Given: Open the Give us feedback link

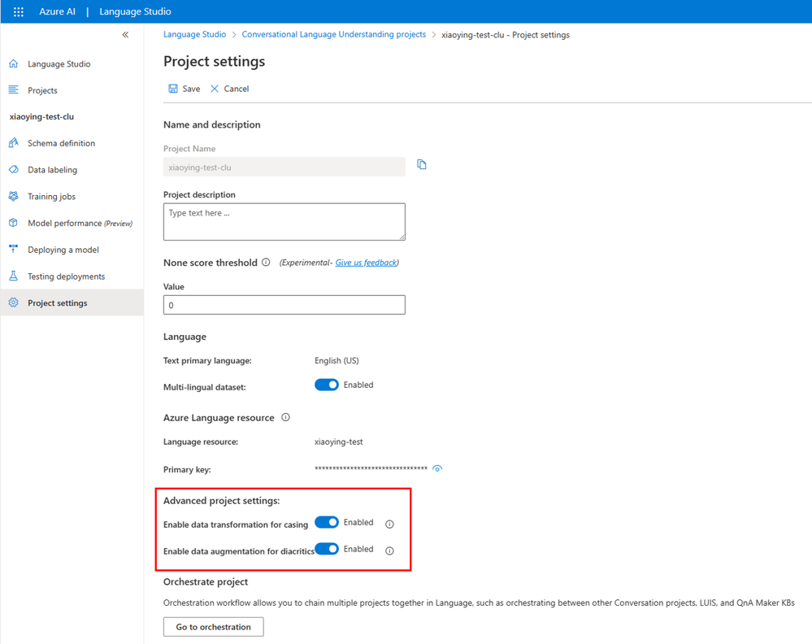Looking at the screenshot, I should pos(366,263).
